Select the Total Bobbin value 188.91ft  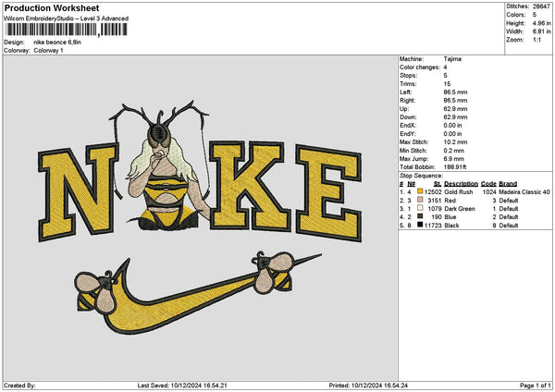[455, 167]
